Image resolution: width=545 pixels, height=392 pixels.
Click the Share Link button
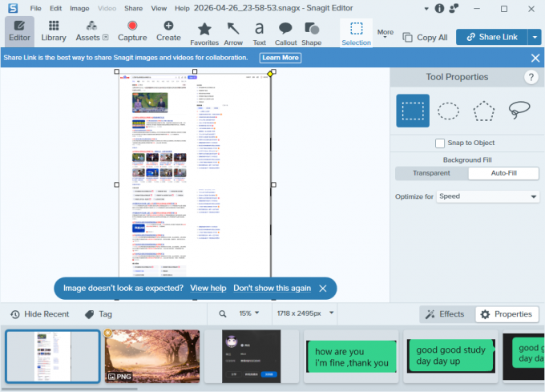point(492,37)
